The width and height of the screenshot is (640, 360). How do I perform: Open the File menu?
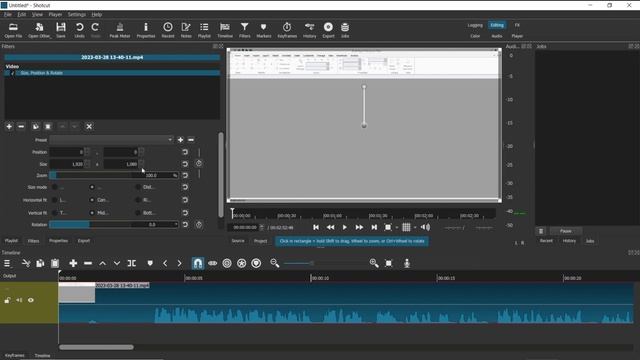(x=8, y=14)
